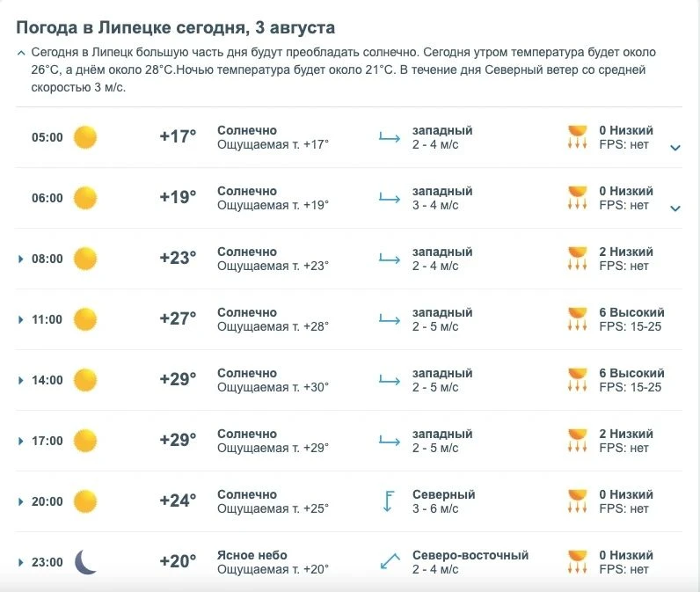Click the wind arrow icon for 20:00 Северный

(389, 501)
